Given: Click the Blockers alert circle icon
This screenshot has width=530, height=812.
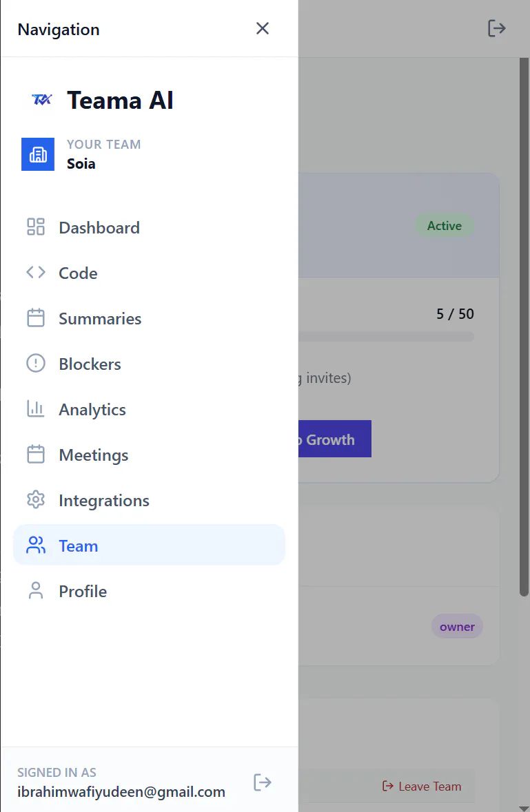Looking at the screenshot, I should (36, 364).
